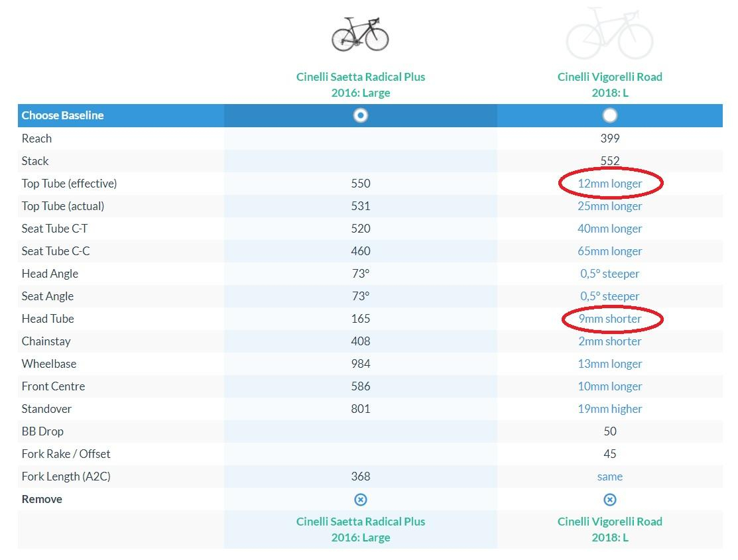This screenshot has height=560, width=738.
Task: Click the Wheelbase label
Action: 49,364
